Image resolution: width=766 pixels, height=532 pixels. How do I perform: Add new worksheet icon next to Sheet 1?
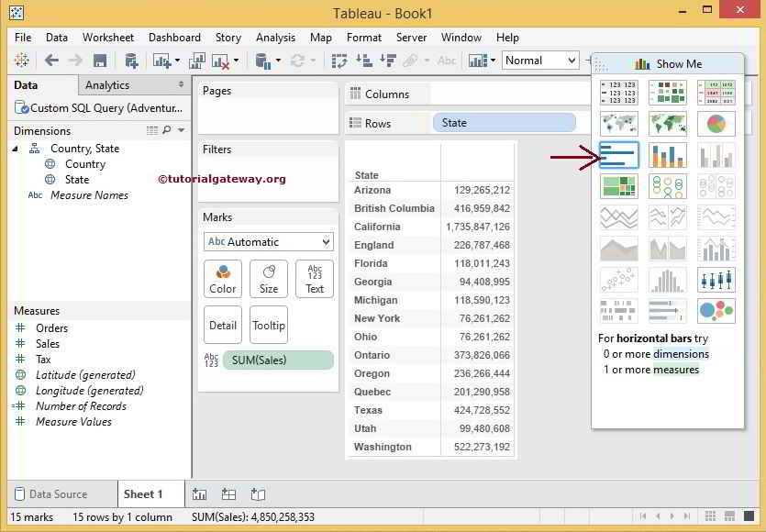tap(199, 494)
